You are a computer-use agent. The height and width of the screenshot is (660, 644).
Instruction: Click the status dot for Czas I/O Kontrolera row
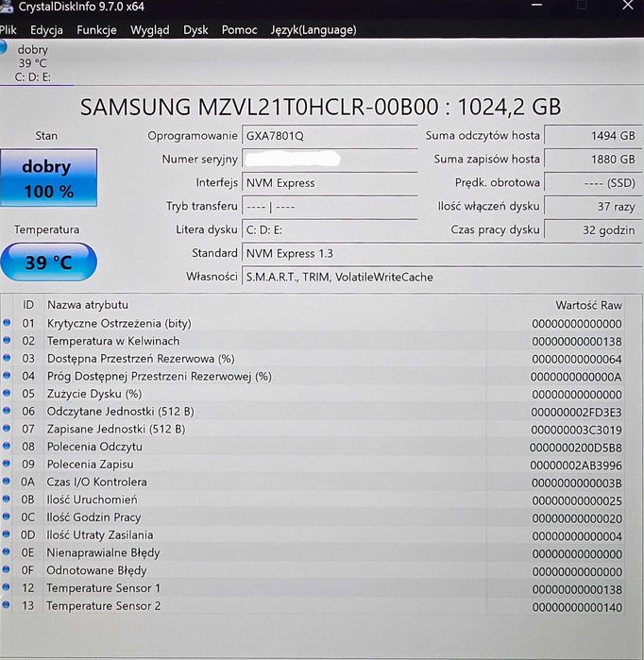(x=7, y=482)
